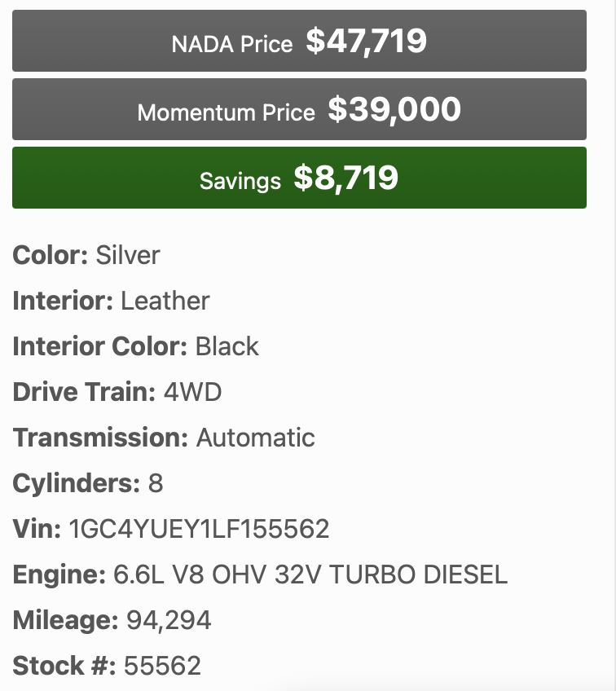This screenshot has width=616, height=691.
Task: Click the green Savings $8,719 bar
Action: (299, 178)
